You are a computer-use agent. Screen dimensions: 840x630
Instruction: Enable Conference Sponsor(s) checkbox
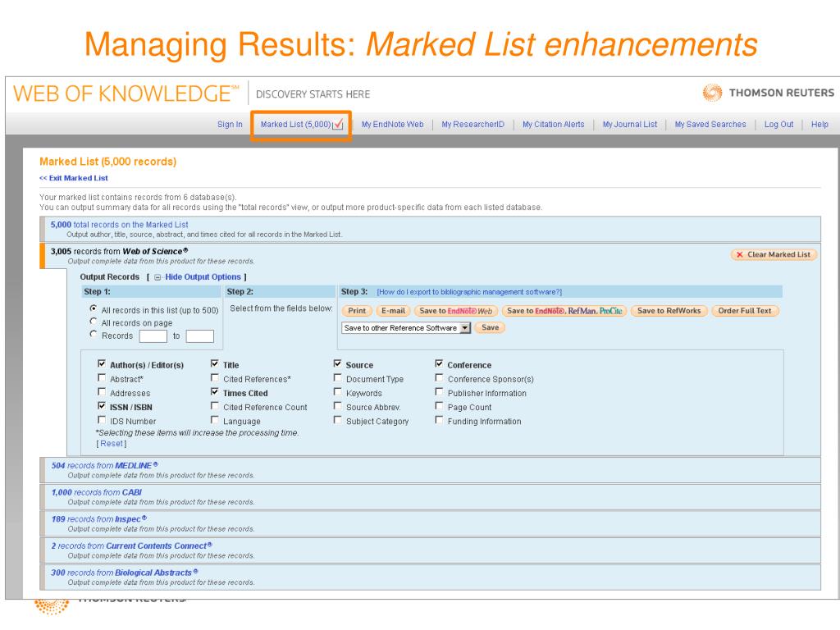(x=440, y=378)
